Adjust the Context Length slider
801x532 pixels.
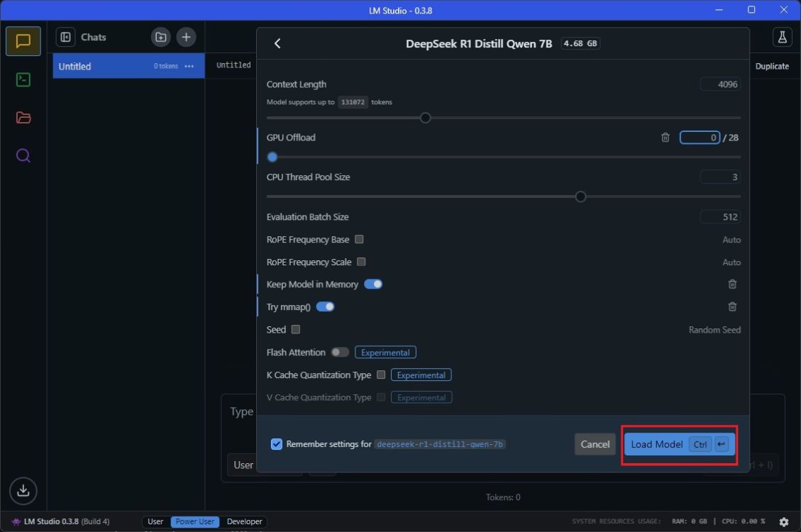[x=425, y=118]
